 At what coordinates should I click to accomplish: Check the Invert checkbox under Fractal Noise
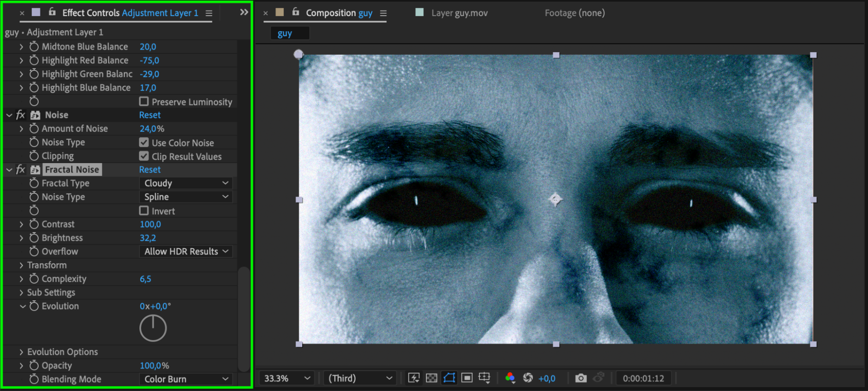[x=144, y=211]
